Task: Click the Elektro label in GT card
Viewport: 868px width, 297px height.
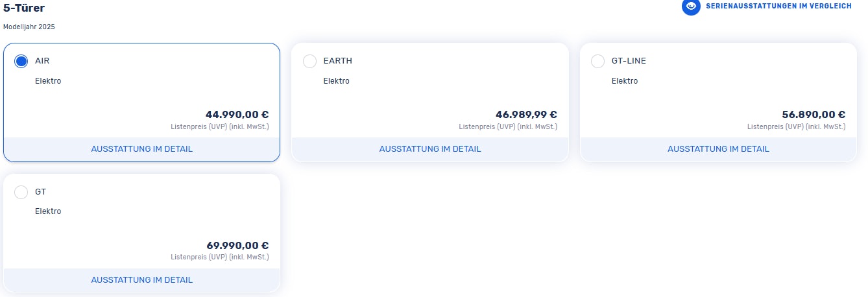Action: 48,211
